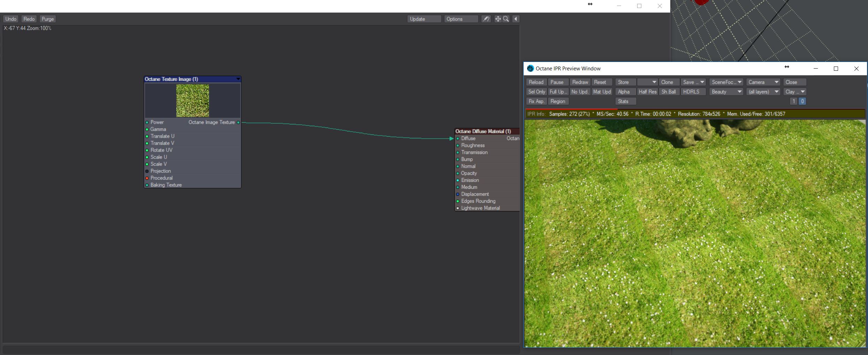This screenshot has height=355, width=868.
Task: Click the Octane logo in IPR window title bar
Action: (530, 69)
